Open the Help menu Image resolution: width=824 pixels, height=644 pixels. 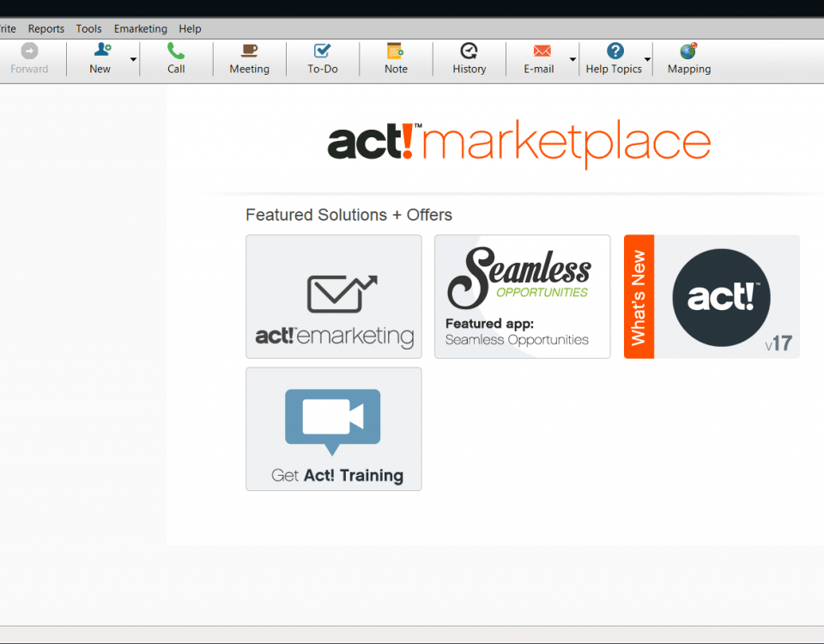click(x=190, y=29)
